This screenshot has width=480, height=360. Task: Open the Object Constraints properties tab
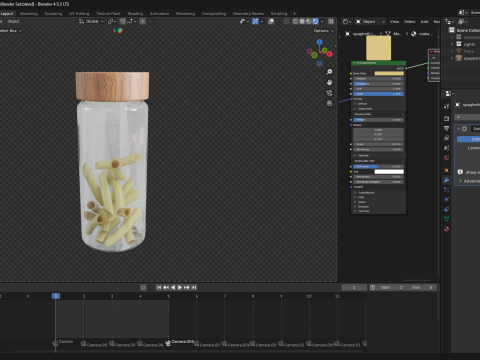point(447,209)
